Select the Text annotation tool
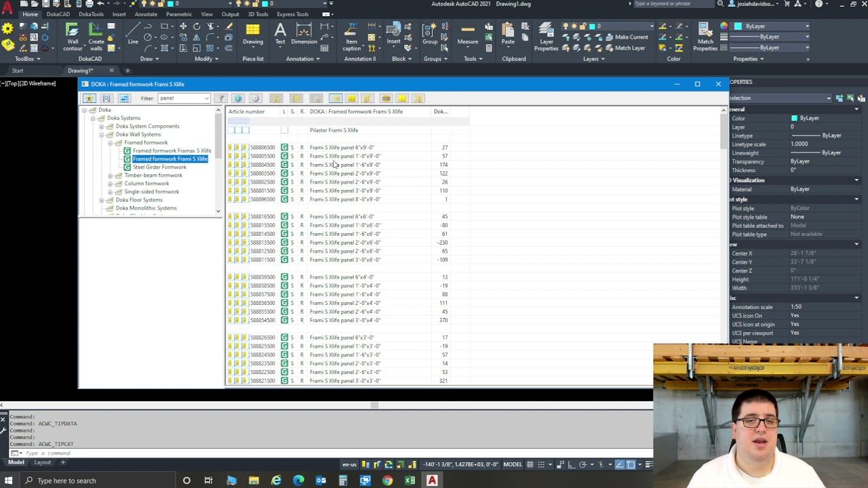 280,33
